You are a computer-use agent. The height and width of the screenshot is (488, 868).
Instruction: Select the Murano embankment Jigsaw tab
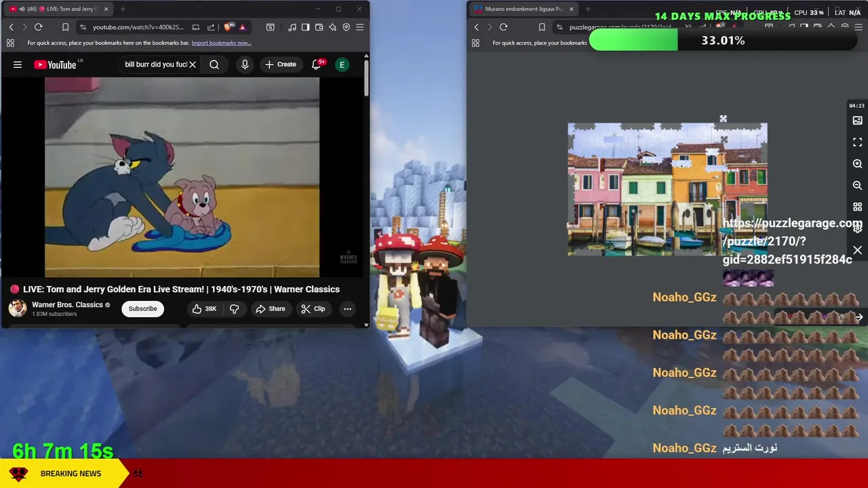(524, 9)
